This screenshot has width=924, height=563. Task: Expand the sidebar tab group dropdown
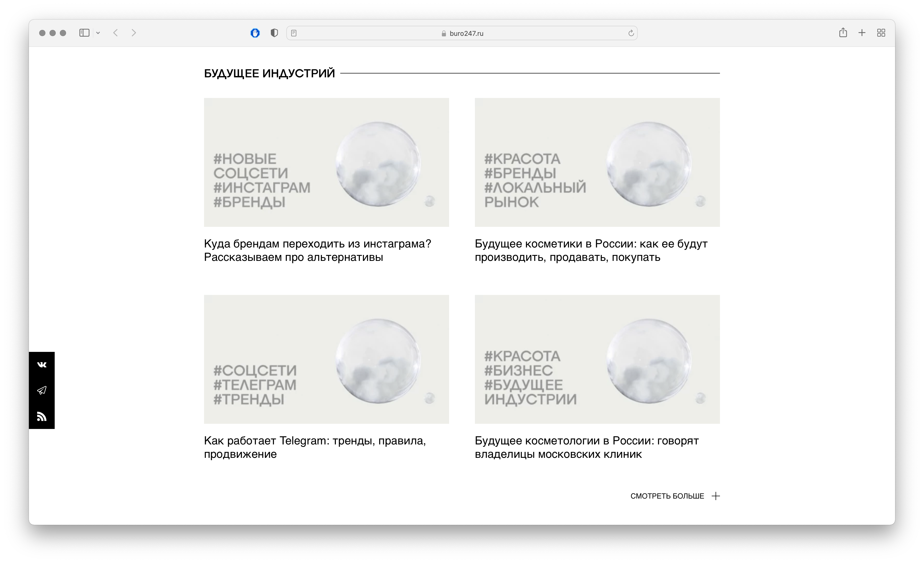(98, 33)
